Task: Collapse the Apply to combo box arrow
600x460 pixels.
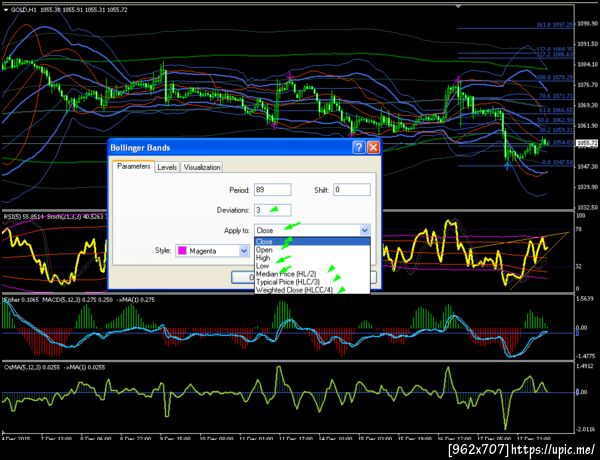Action: click(365, 230)
